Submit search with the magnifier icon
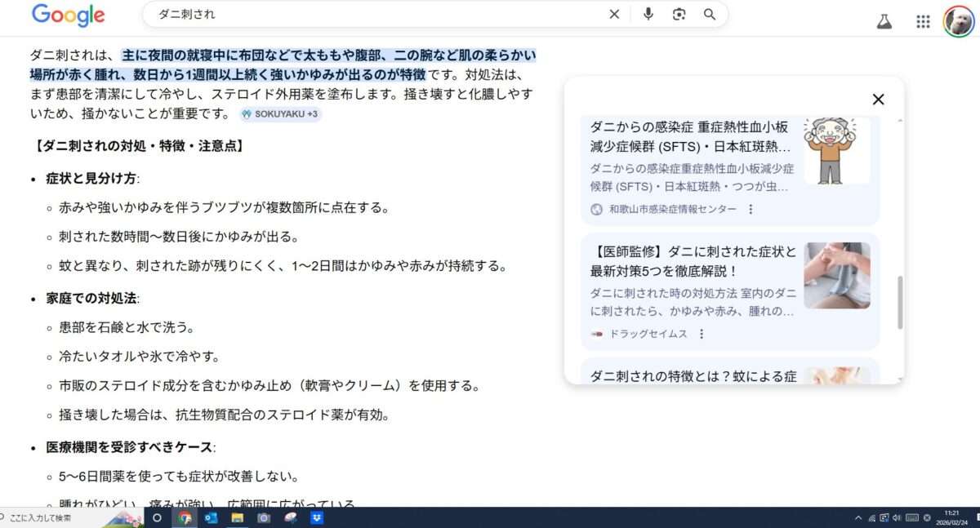This screenshot has width=980, height=528. pos(710,14)
